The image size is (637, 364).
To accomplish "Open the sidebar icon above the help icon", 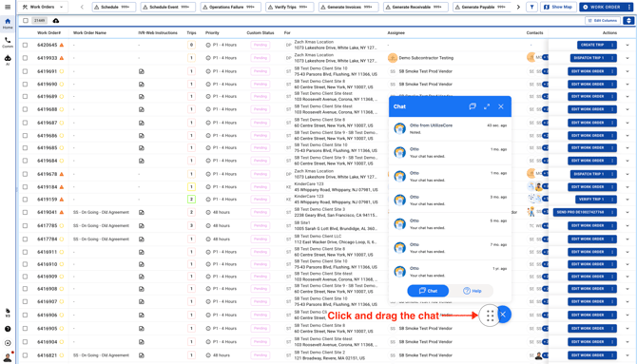I will point(8,313).
